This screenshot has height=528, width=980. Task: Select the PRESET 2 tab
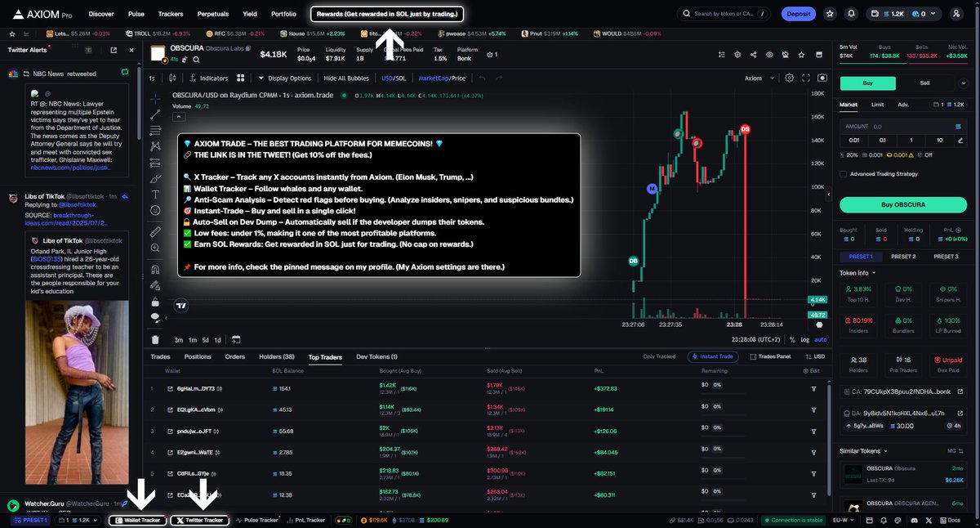(x=902, y=257)
